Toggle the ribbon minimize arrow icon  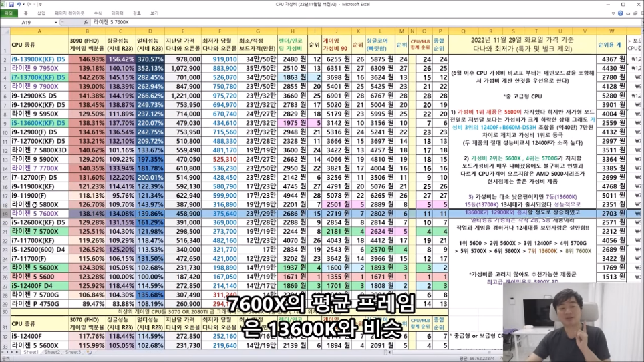click(613, 13)
